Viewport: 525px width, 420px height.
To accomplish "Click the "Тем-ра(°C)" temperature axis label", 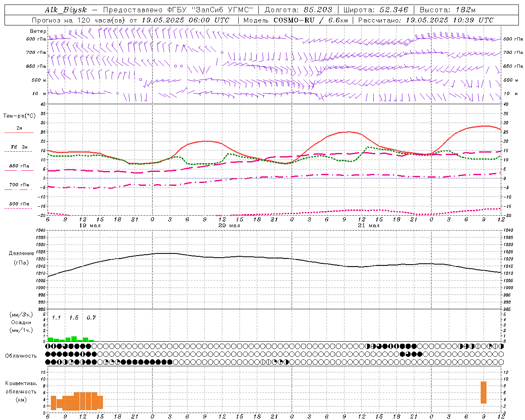I will click(19, 116).
